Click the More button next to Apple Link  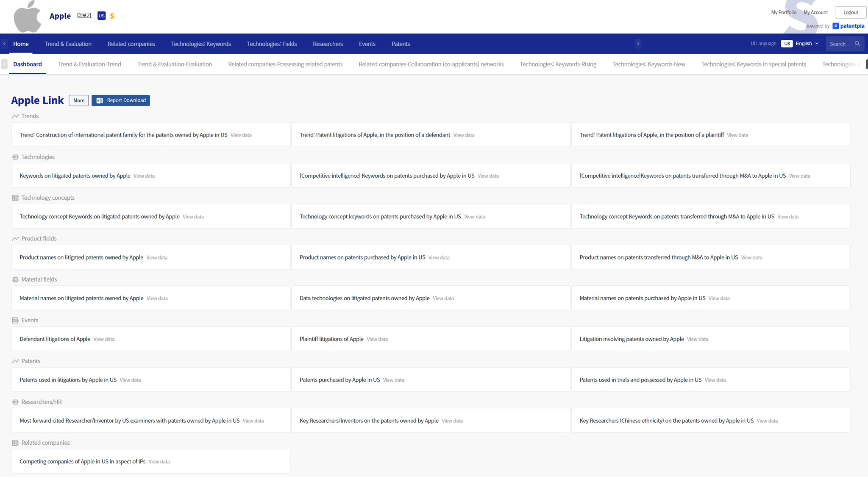(x=79, y=100)
